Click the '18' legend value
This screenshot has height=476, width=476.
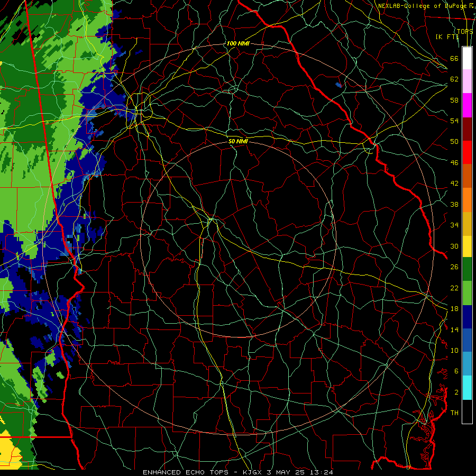pyautogui.click(x=454, y=309)
